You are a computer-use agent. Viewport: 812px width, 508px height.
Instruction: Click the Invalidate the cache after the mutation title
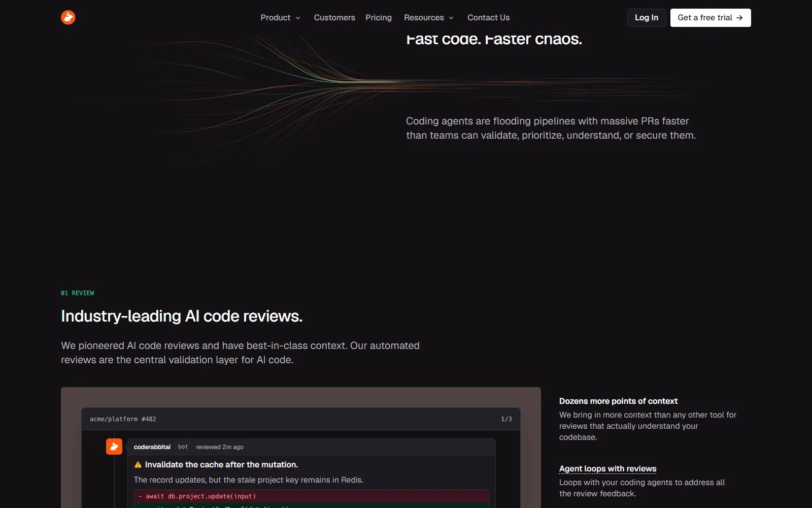221,465
